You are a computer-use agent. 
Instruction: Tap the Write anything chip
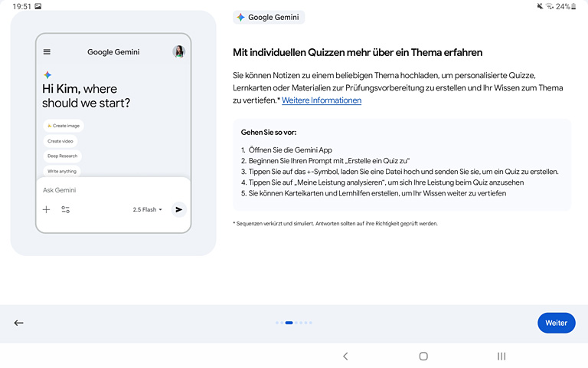(x=62, y=171)
